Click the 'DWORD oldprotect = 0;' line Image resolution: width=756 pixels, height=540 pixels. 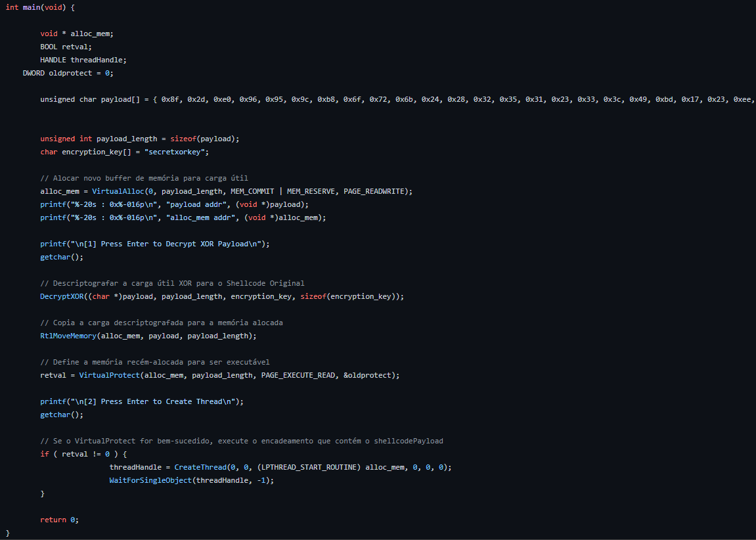tap(68, 74)
